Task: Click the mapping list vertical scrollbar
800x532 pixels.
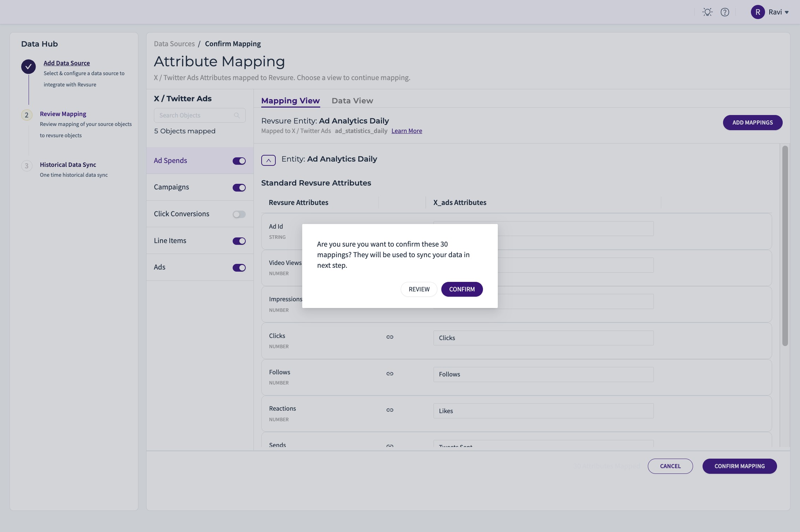Action: [x=785, y=246]
